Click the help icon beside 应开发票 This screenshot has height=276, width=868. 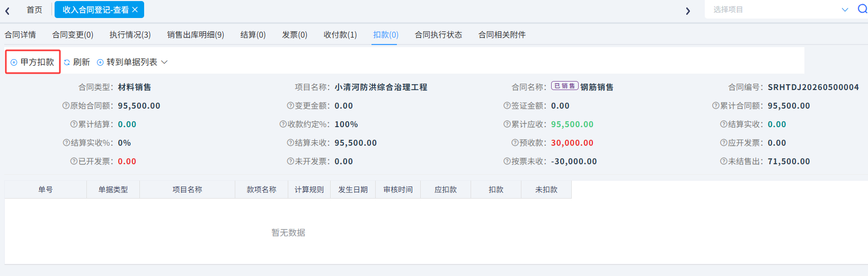point(724,143)
